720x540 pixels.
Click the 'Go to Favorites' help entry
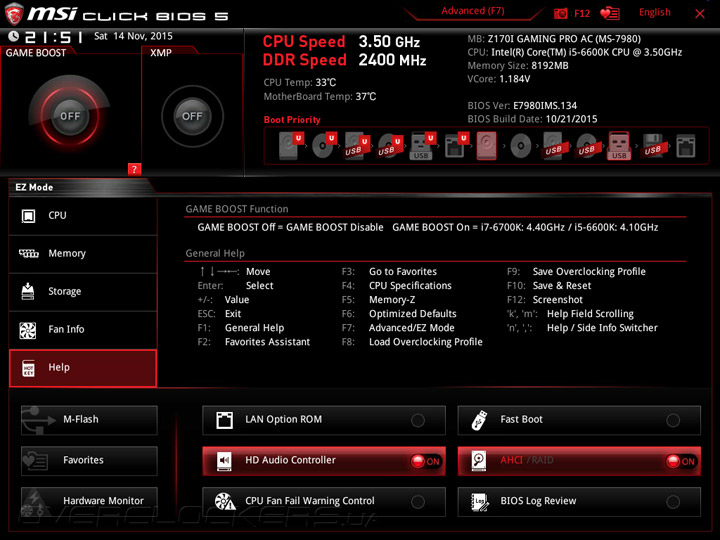tap(403, 272)
